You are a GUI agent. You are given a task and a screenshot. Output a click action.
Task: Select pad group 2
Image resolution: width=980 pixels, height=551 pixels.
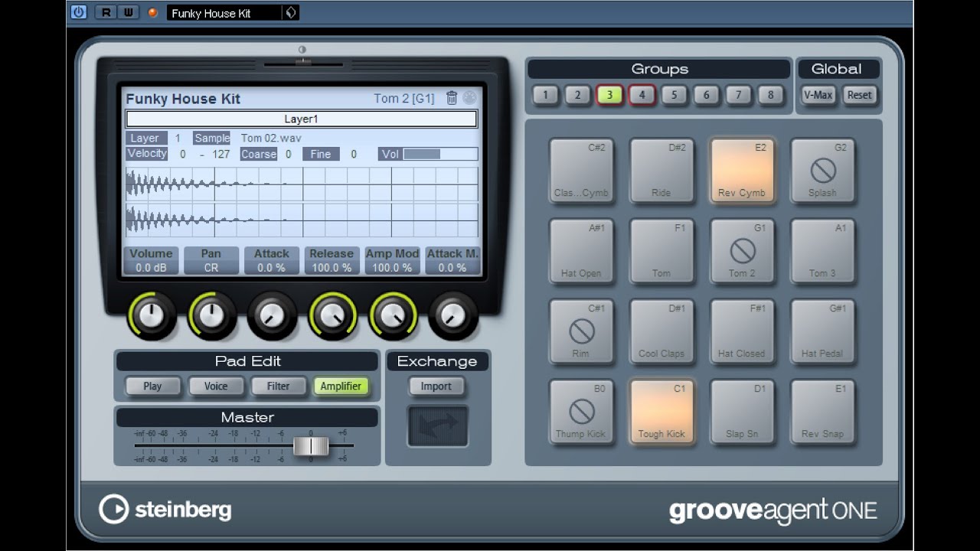[577, 95]
